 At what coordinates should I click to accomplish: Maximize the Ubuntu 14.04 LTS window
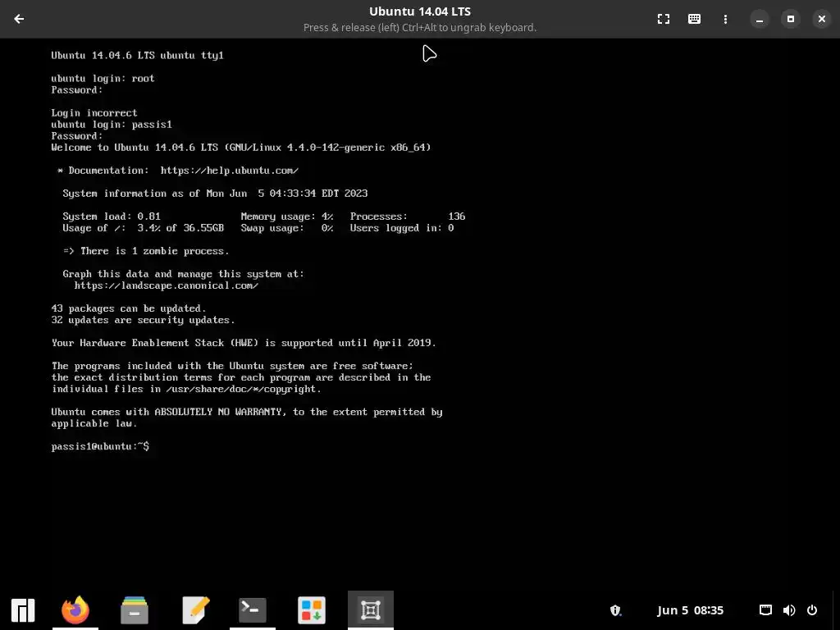click(x=790, y=19)
